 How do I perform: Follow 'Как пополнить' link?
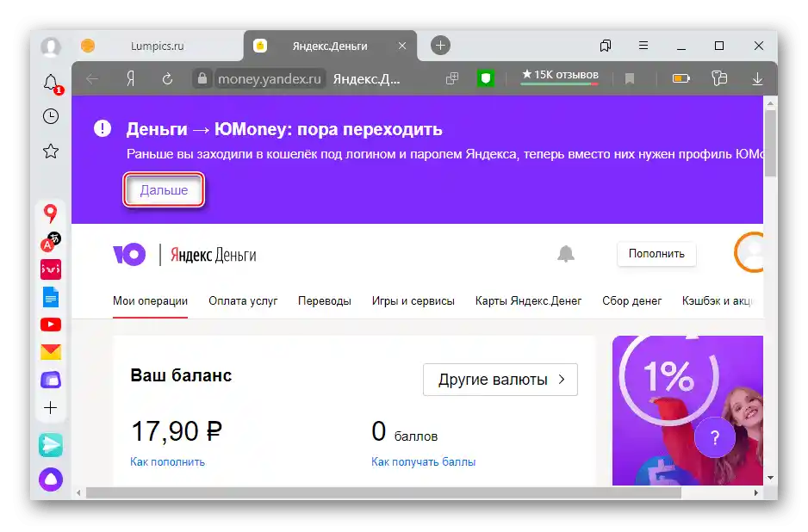tap(167, 462)
